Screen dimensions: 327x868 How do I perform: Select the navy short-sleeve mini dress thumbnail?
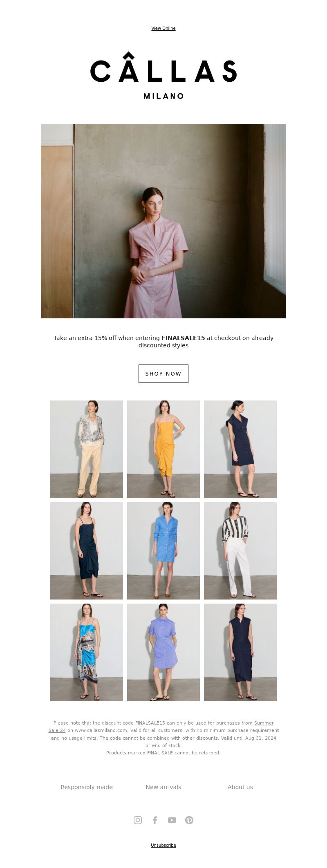point(240,449)
